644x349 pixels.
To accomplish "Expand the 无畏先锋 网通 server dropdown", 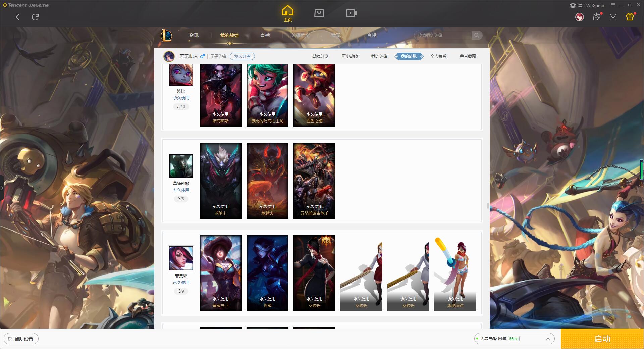I will [x=514, y=339].
